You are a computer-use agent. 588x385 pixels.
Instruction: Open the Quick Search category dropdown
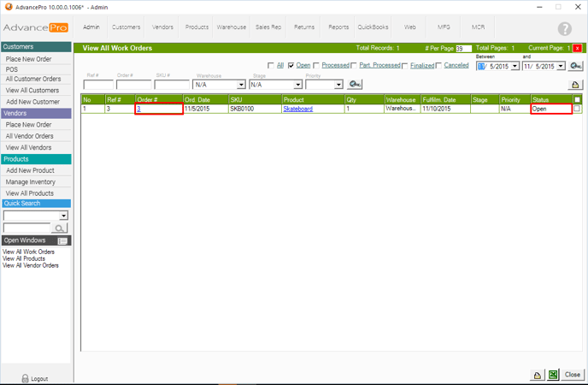click(x=63, y=216)
